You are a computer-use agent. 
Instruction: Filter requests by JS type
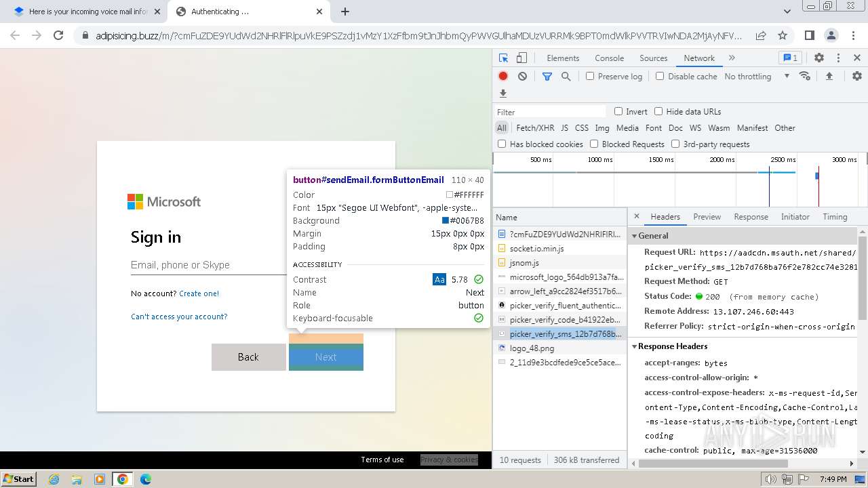click(x=564, y=127)
